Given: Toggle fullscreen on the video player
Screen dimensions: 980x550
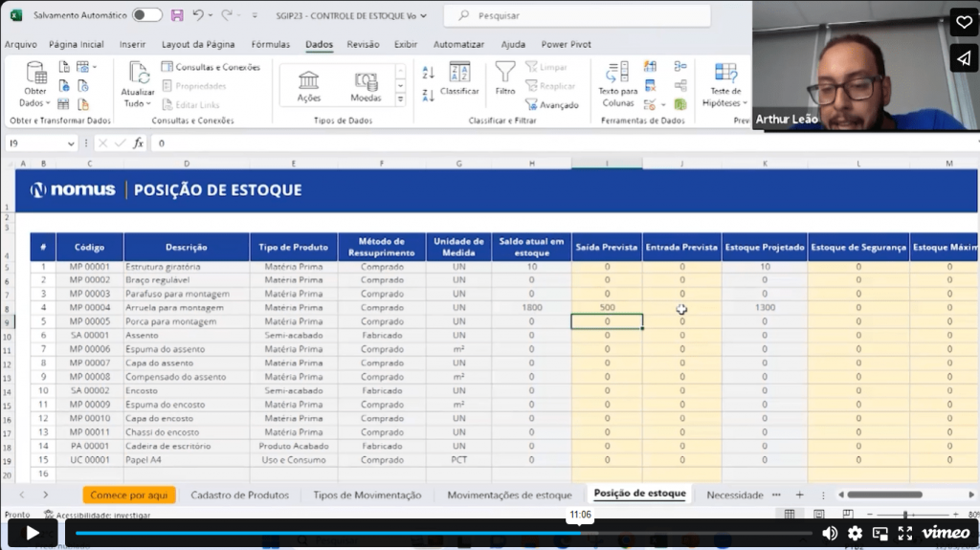Looking at the screenshot, I should (904, 533).
